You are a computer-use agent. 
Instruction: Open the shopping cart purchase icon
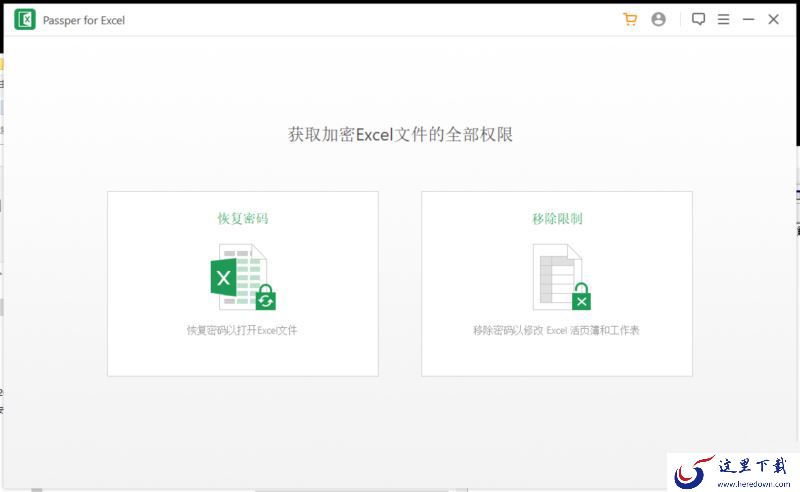[x=630, y=19]
